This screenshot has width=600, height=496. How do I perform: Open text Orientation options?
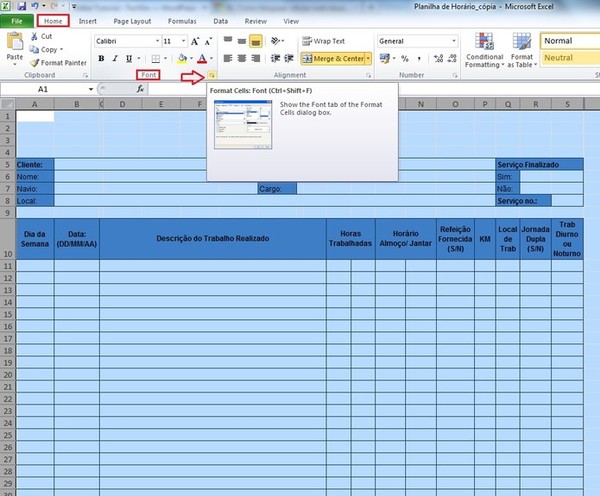click(277, 41)
